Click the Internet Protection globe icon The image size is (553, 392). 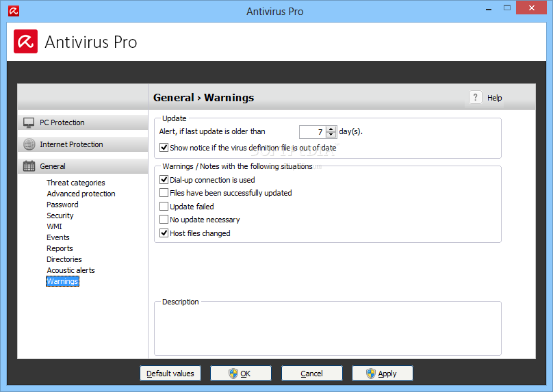[x=29, y=144]
